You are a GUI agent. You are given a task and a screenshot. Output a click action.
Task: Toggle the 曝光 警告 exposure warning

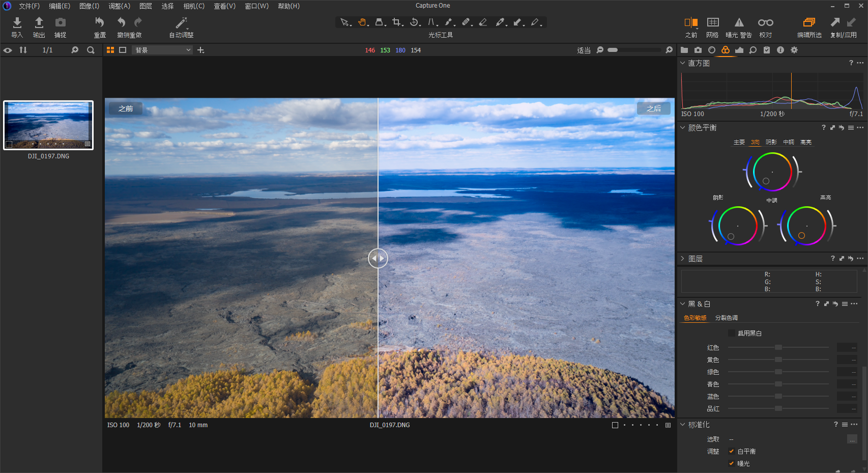coord(739,22)
